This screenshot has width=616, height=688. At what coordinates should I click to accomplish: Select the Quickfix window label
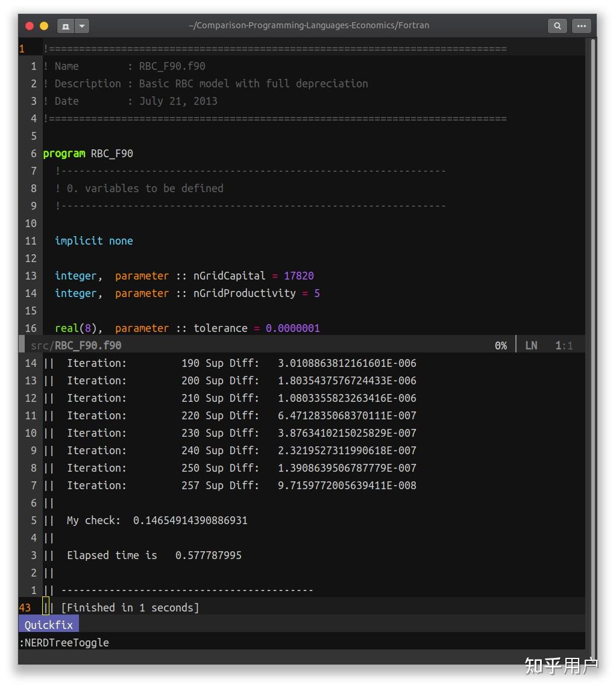(48, 624)
